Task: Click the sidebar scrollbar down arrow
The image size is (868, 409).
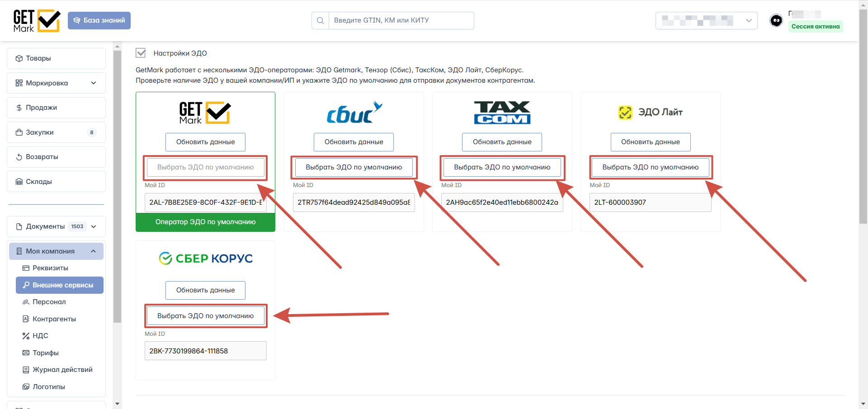Action: pos(118,404)
